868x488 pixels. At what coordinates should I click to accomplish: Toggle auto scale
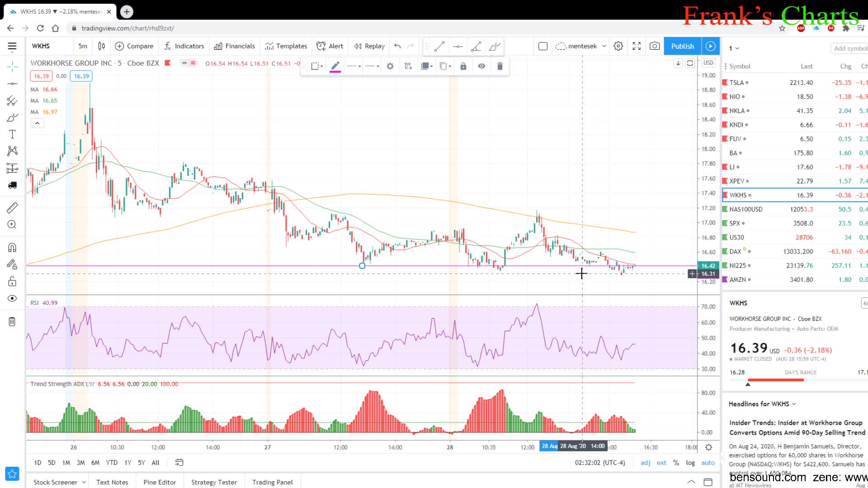[x=708, y=463]
